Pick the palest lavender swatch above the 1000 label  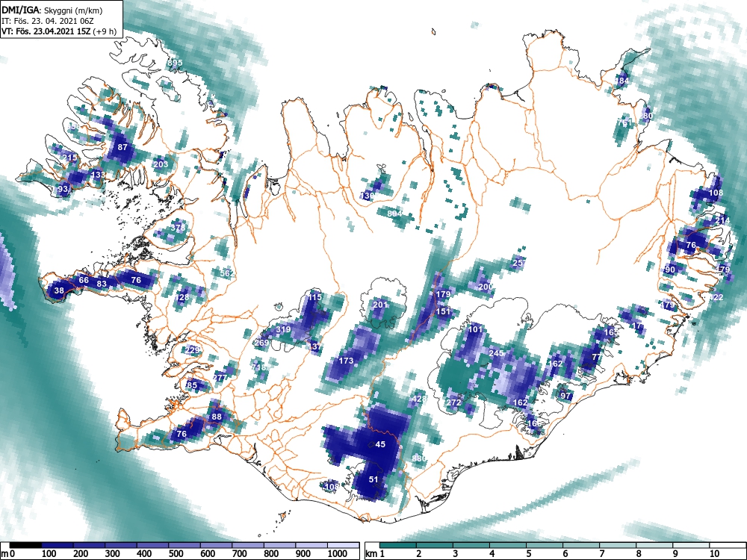[344, 545]
